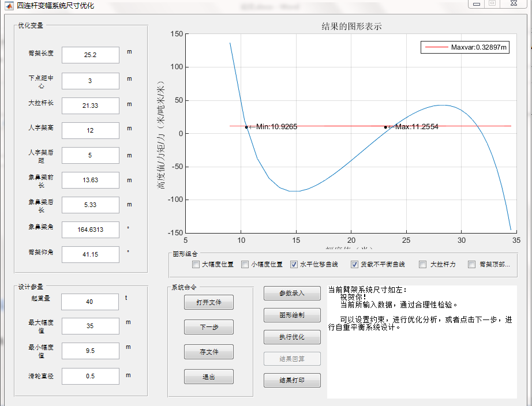Edit 象鼻梁后长 field with 5.33
The width and height of the screenshot is (532, 406).
[x=91, y=205]
